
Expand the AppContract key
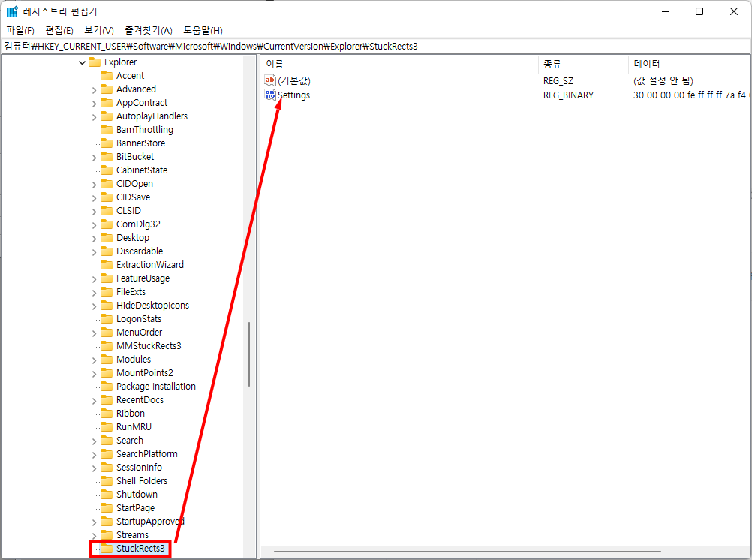[94, 103]
